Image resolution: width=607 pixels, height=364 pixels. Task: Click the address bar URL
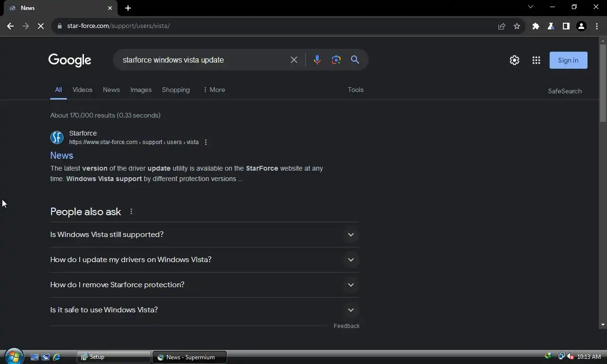pyautogui.click(x=119, y=26)
